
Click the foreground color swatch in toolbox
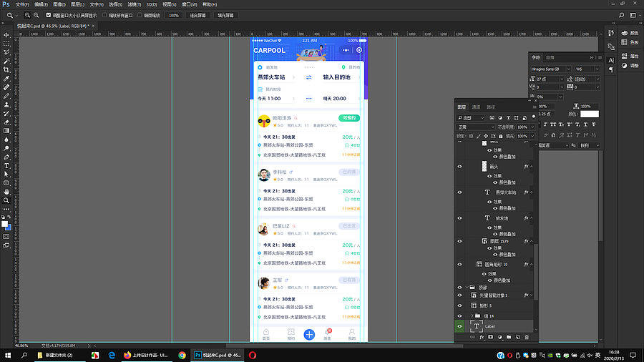[4, 224]
